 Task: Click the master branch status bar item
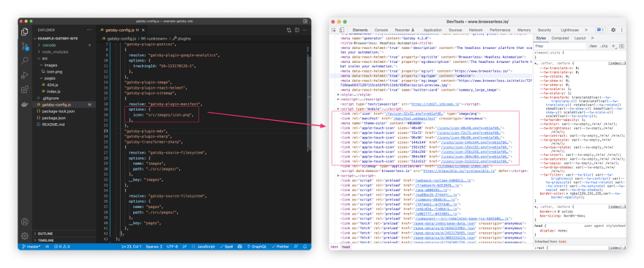point(31,247)
